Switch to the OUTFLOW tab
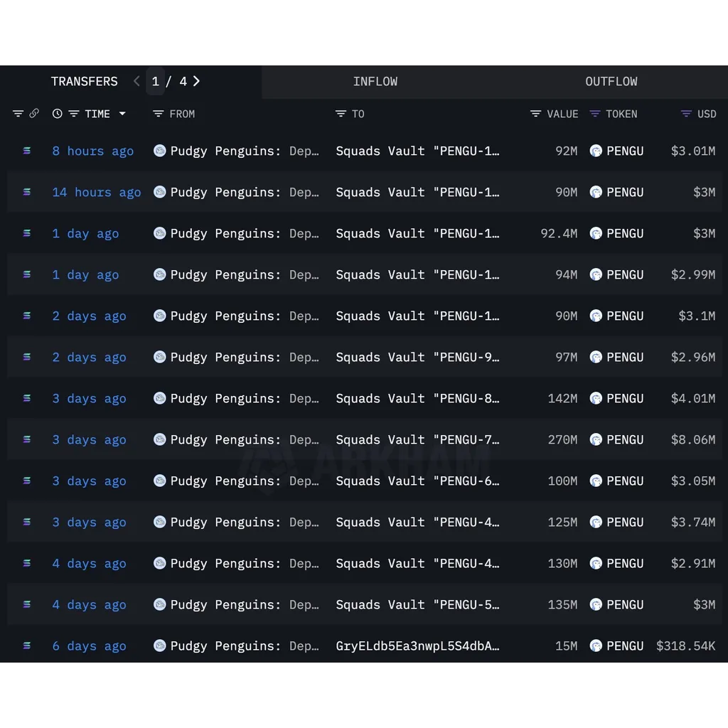This screenshot has height=728, width=728. [611, 82]
